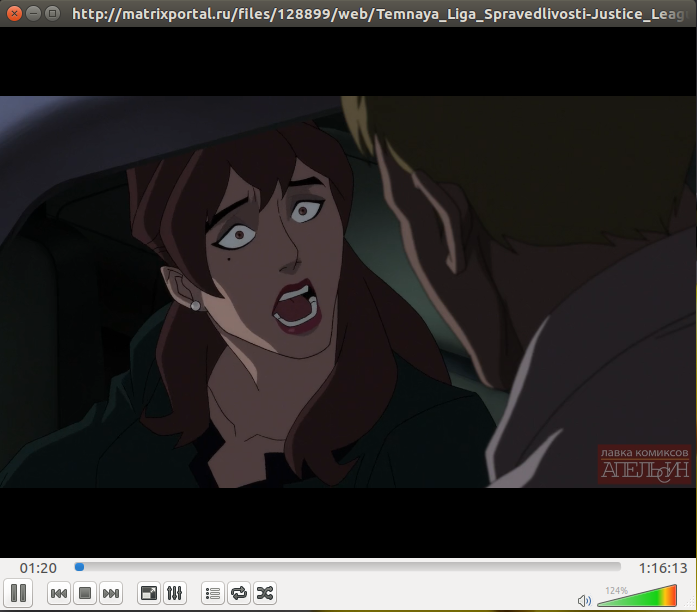Click the window title URL text
The image size is (697, 612).
[x=380, y=14]
